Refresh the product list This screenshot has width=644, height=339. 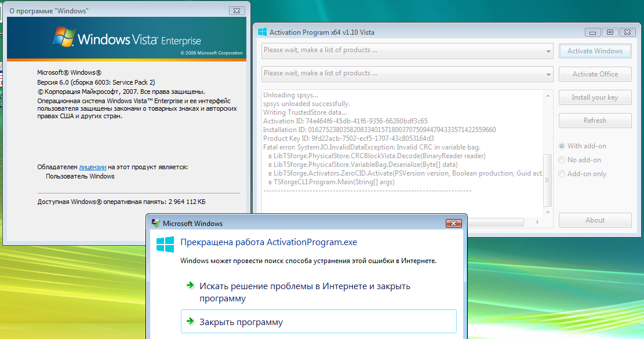[x=595, y=121]
